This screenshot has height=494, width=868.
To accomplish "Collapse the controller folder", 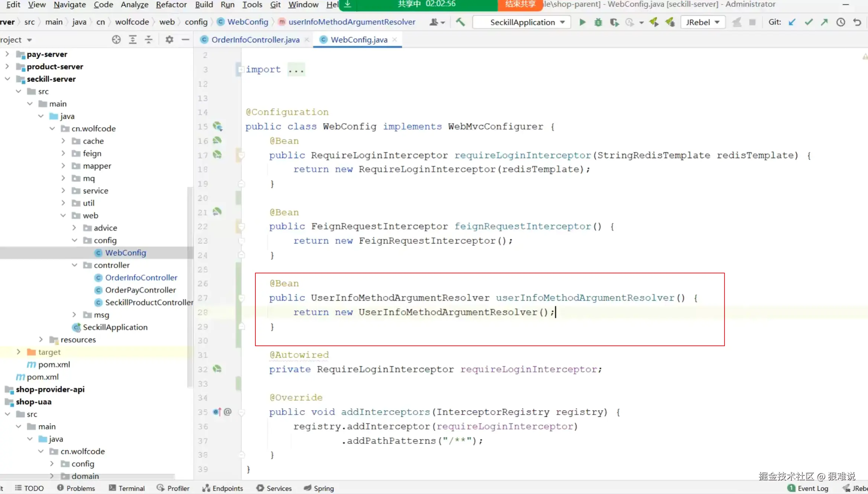I will pyautogui.click(x=74, y=265).
